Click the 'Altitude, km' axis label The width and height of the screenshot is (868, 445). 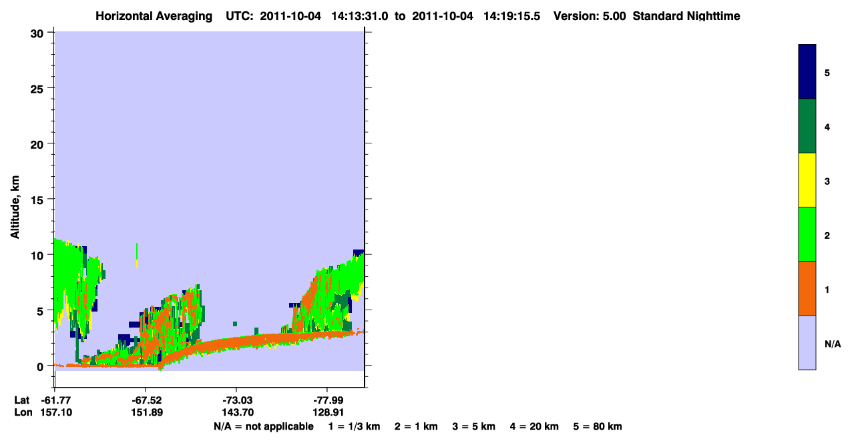15,205
